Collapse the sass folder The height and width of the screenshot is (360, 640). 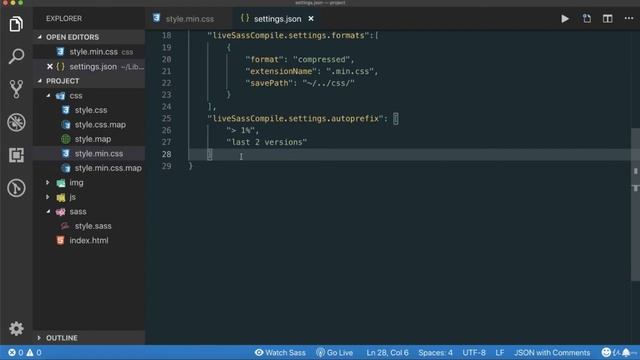(48, 211)
